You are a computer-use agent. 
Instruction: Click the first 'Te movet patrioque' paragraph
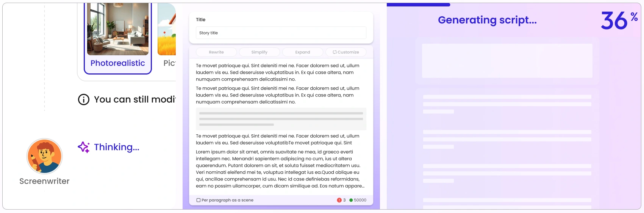click(278, 72)
